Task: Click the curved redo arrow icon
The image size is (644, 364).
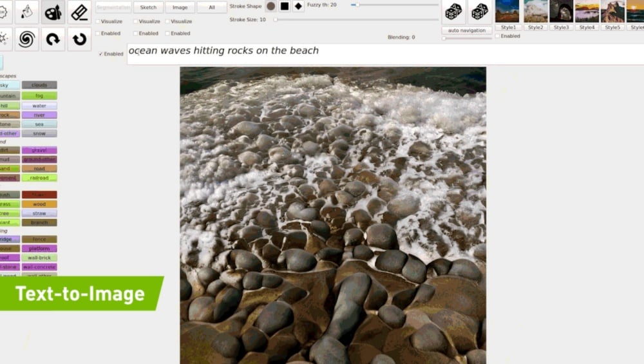Action: pos(53,39)
